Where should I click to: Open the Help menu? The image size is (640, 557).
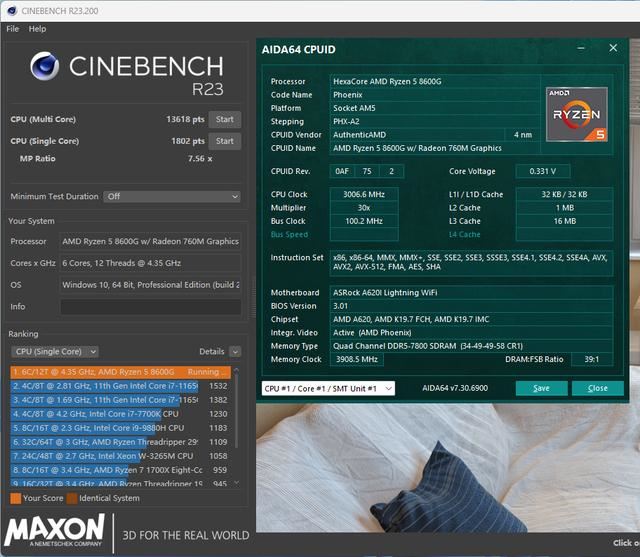[38, 29]
